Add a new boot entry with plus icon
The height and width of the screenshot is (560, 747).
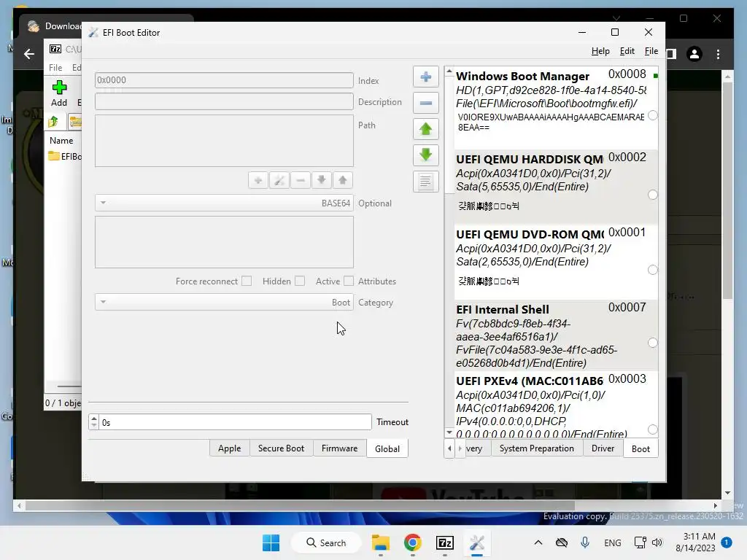(426, 77)
